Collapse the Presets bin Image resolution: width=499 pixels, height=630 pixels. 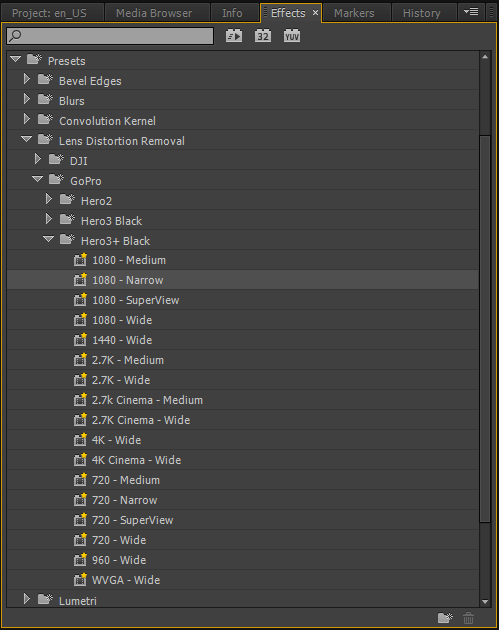point(16,59)
